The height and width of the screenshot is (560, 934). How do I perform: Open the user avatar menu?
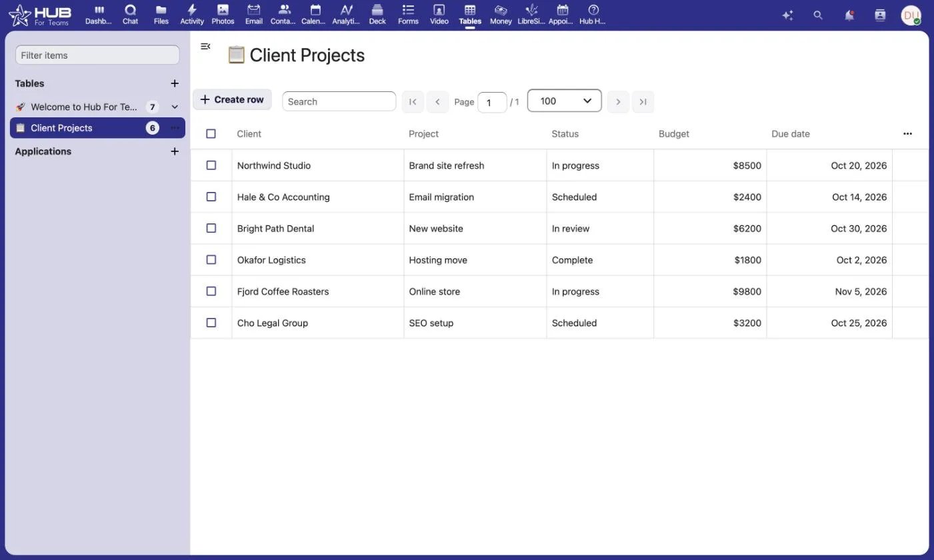coord(911,15)
